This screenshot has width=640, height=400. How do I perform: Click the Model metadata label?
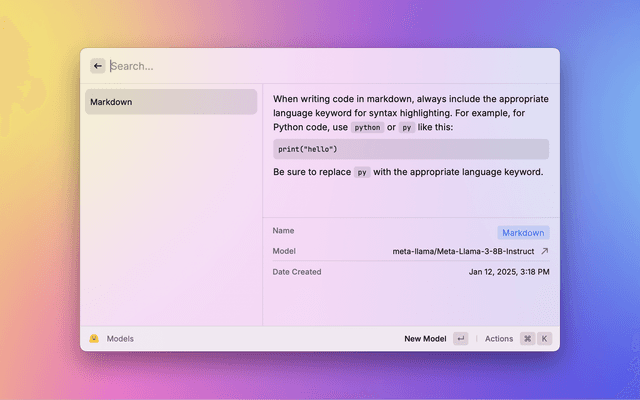coord(284,251)
